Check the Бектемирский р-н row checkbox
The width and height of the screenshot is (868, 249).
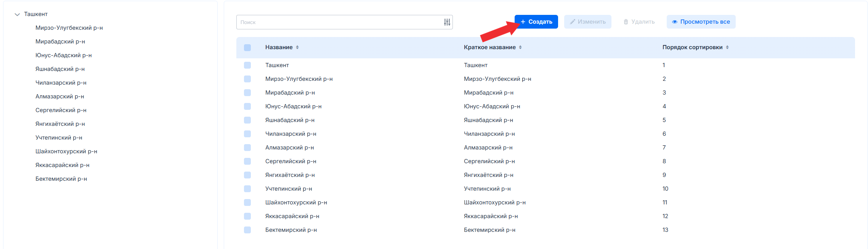coord(247,230)
